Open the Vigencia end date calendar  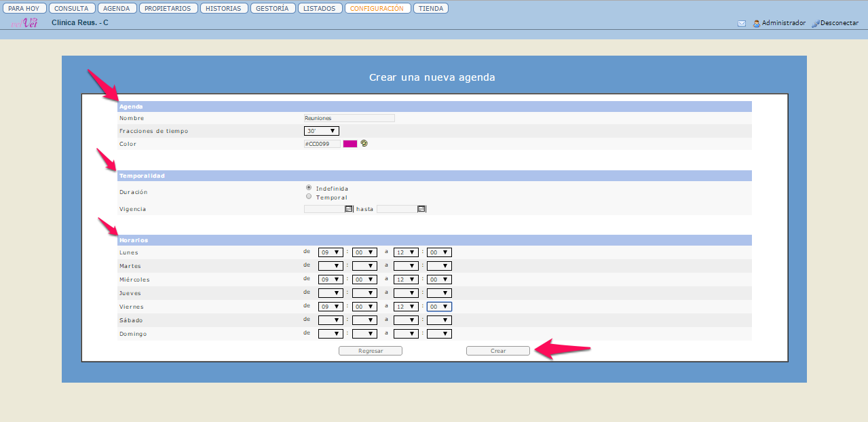pos(421,209)
